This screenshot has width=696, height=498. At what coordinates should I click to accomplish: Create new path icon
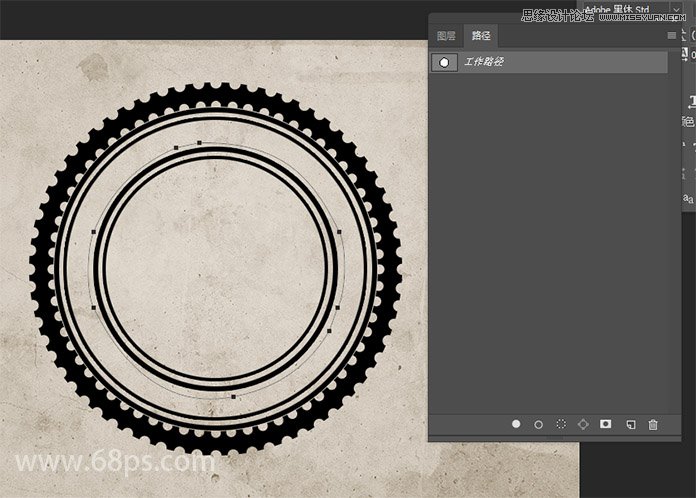point(630,425)
